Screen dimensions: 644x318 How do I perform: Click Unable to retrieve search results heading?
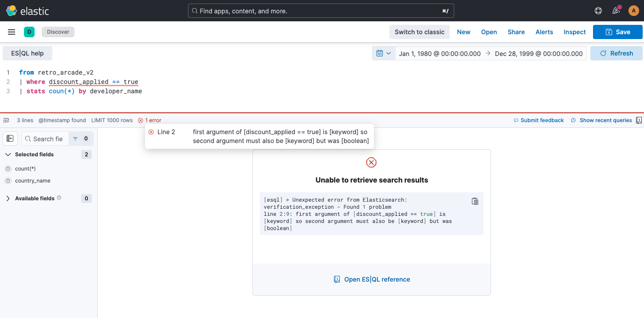click(372, 180)
